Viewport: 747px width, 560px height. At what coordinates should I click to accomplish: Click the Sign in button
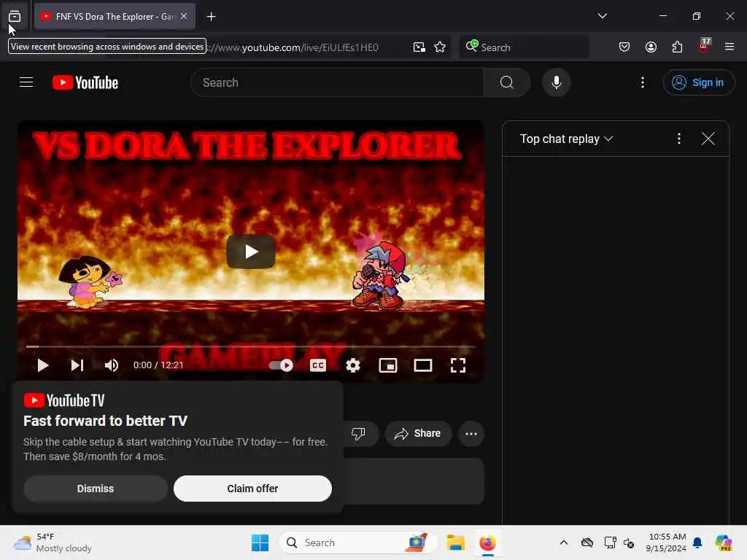(698, 82)
